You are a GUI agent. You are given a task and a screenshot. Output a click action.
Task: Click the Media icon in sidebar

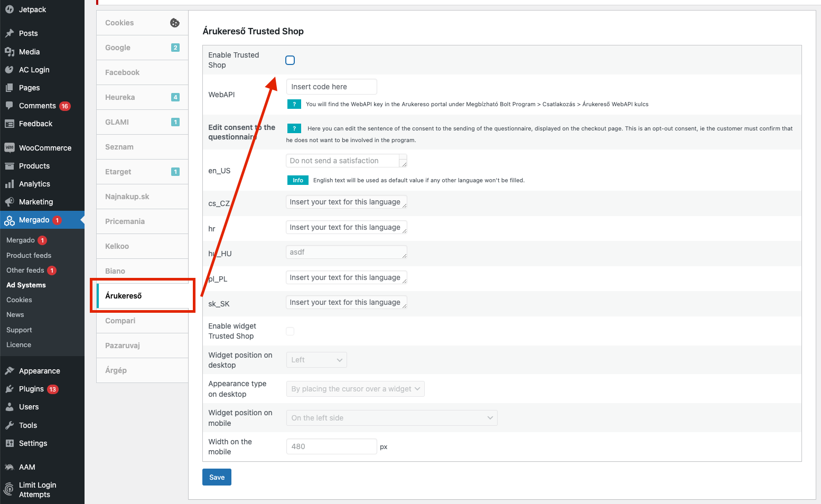[x=10, y=52]
